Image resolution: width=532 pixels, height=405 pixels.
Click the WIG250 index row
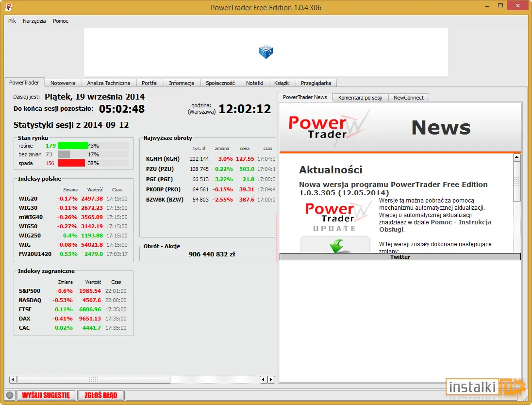[73, 235]
